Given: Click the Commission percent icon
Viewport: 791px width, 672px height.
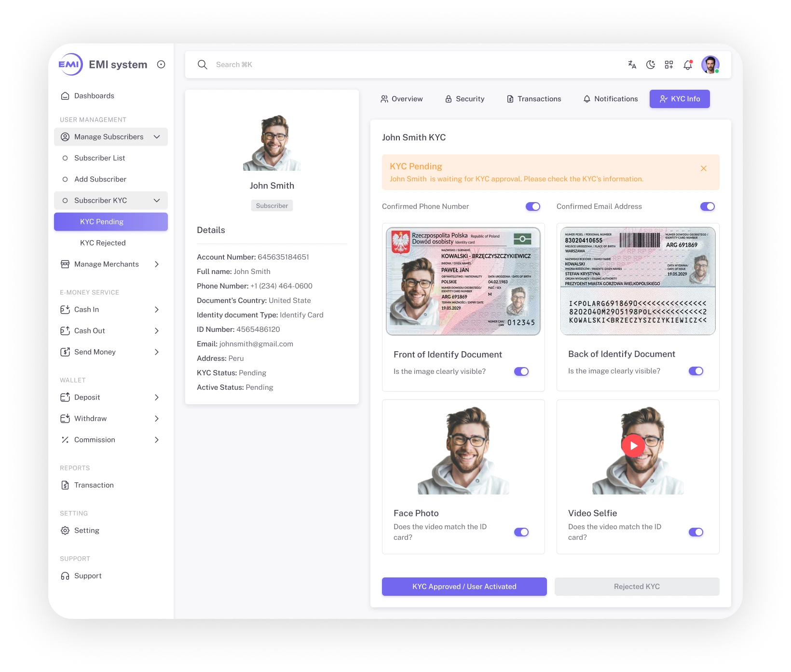Looking at the screenshot, I should 65,440.
